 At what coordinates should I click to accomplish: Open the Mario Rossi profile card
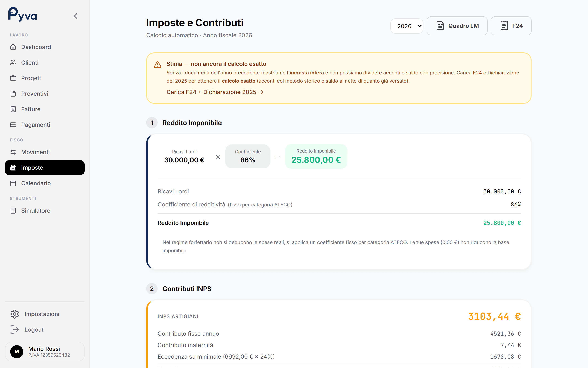point(45,351)
